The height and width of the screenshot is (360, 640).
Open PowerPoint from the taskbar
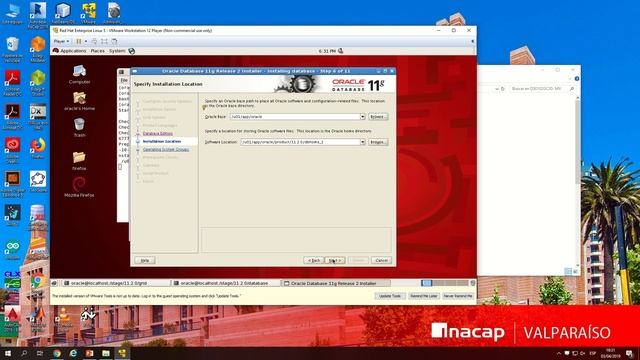pyautogui.click(x=89, y=353)
